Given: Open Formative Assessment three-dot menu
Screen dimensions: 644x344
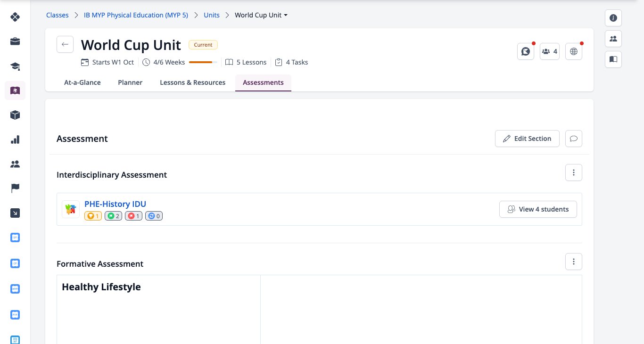Looking at the screenshot, I should (x=574, y=261).
